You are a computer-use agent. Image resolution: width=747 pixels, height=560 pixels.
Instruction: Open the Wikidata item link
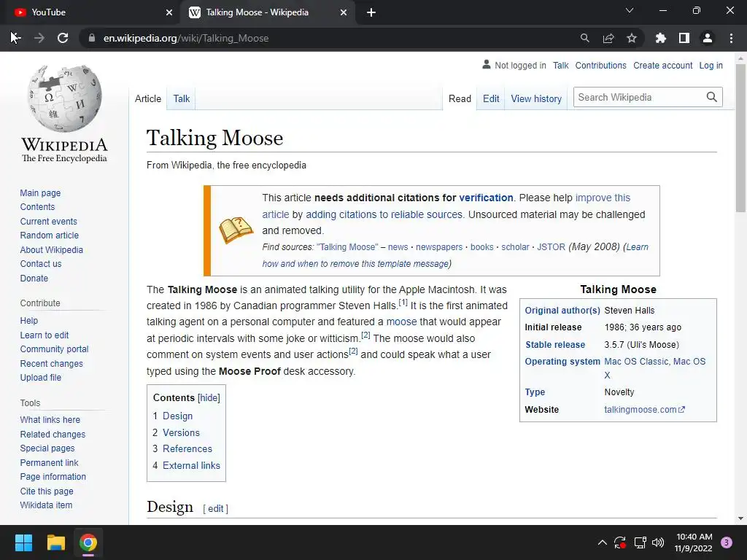(46, 505)
